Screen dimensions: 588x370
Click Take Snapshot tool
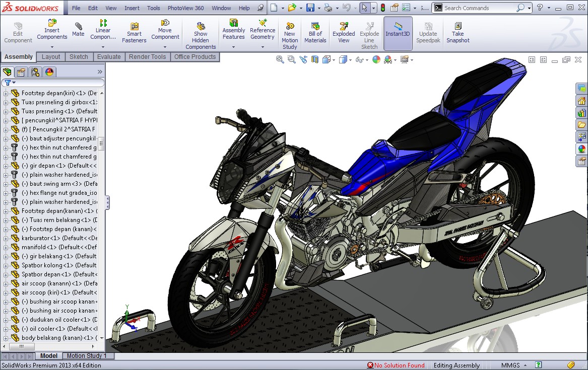click(x=458, y=32)
